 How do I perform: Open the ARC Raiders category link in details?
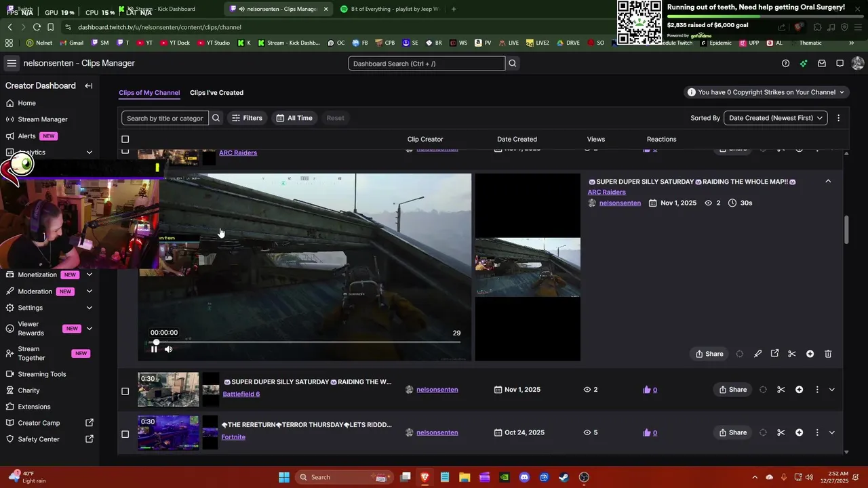pyautogui.click(x=606, y=192)
